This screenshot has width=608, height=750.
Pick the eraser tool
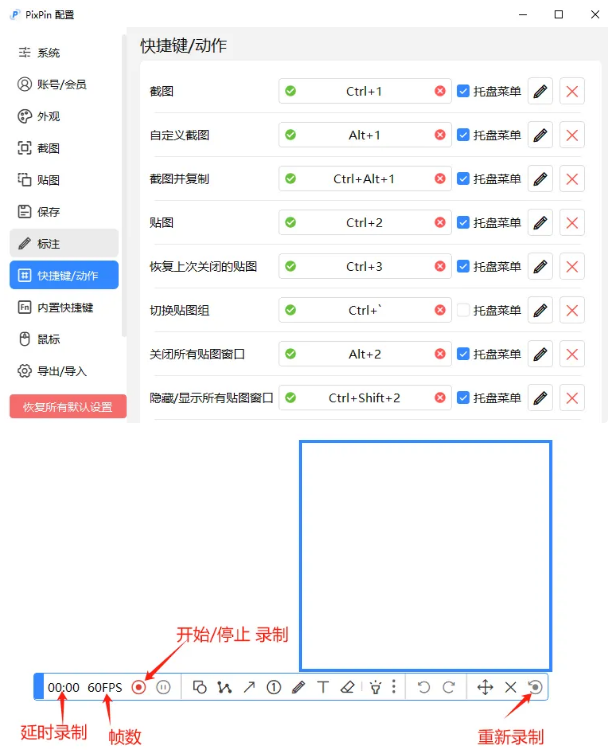tap(347, 687)
